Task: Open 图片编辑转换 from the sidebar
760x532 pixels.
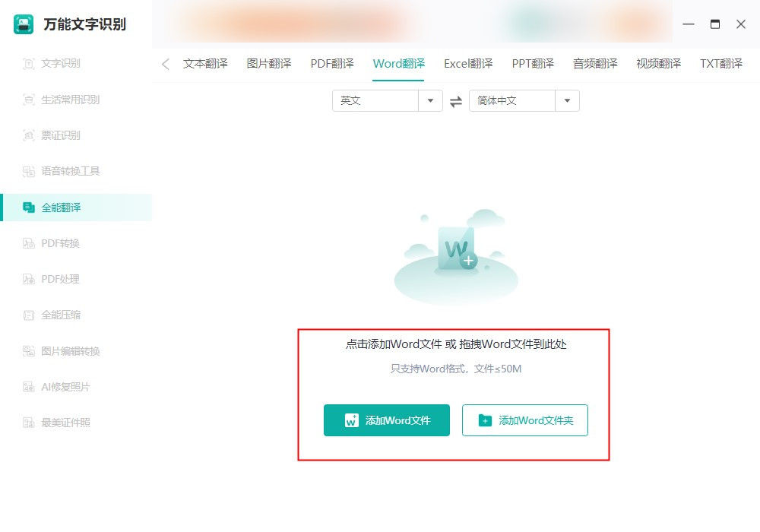Action: tap(70, 351)
